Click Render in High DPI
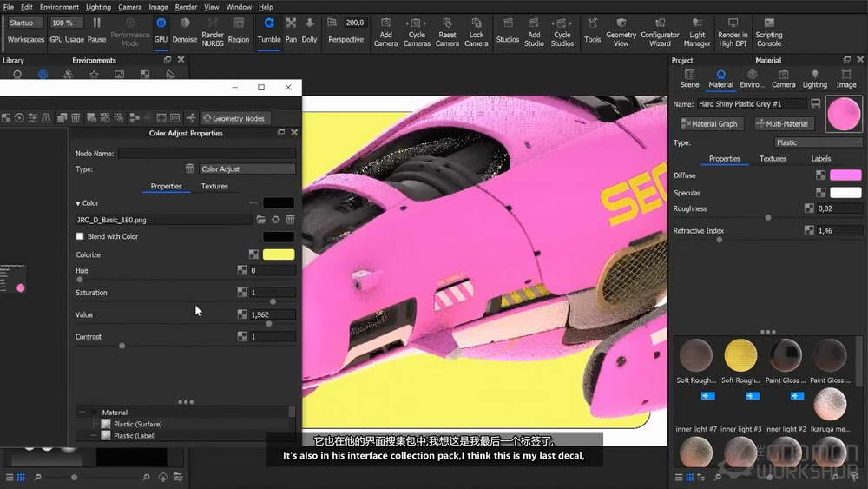The width and height of the screenshot is (868, 489). [733, 31]
